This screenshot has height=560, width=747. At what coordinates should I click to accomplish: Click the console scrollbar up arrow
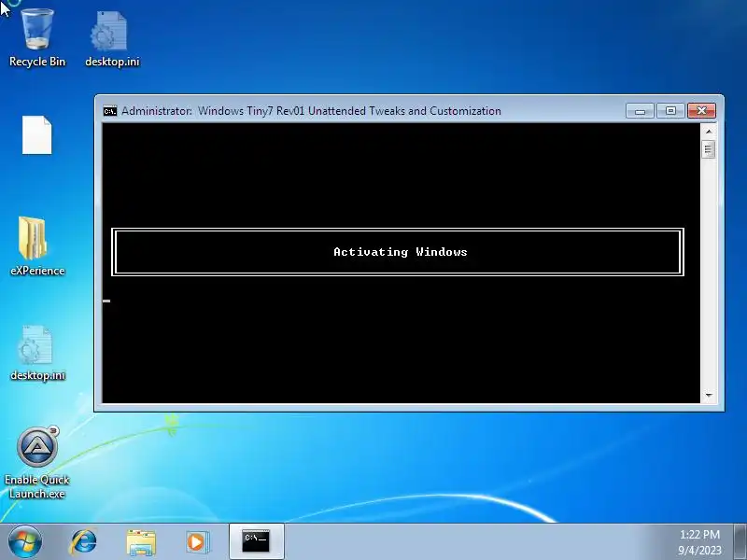[709, 131]
